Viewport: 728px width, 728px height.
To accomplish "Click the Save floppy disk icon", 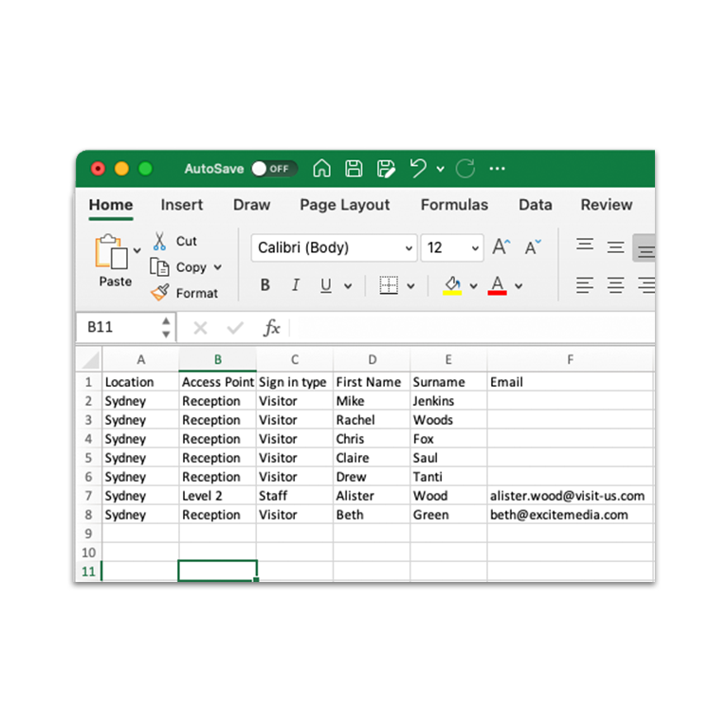I will pyautogui.click(x=354, y=169).
